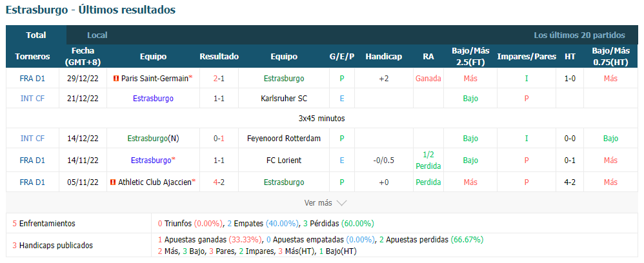Click INT CF tournament on 21/12/22 row

pos(32,99)
